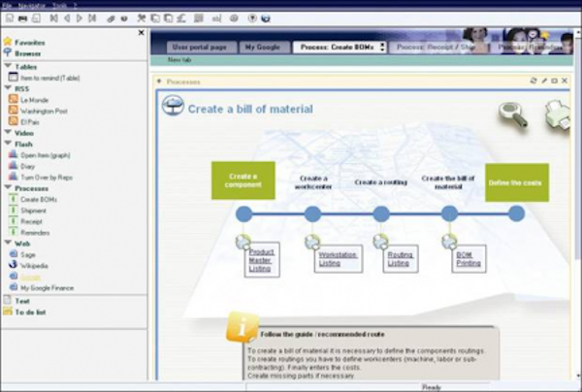Open the question mark help menu
This screenshot has height=392, width=582.
click(x=75, y=5)
